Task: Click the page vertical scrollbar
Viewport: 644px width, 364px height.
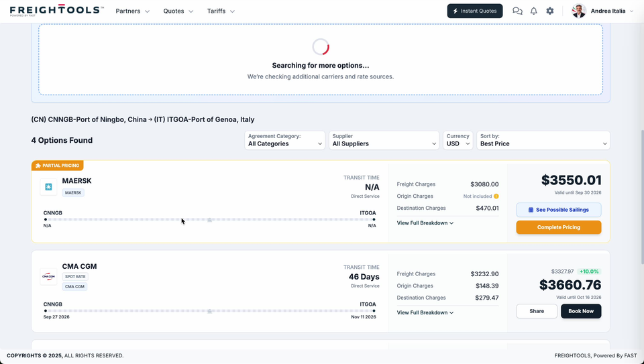Action: [641, 197]
